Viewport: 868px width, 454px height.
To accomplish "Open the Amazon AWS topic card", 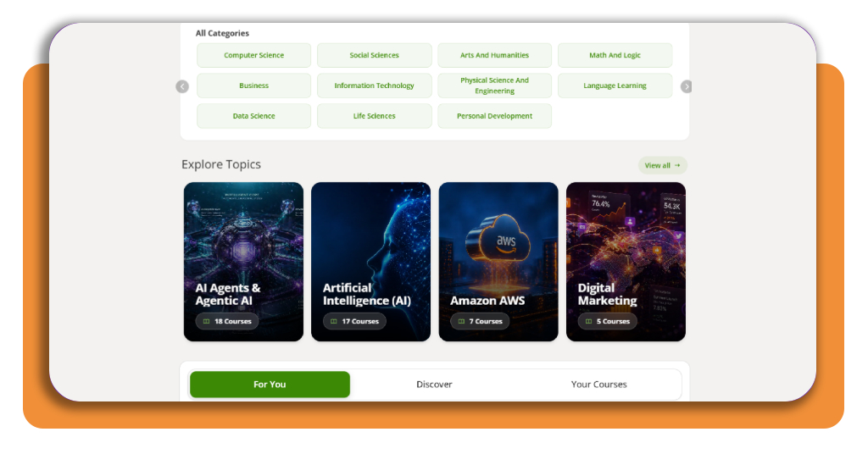I will 498,262.
